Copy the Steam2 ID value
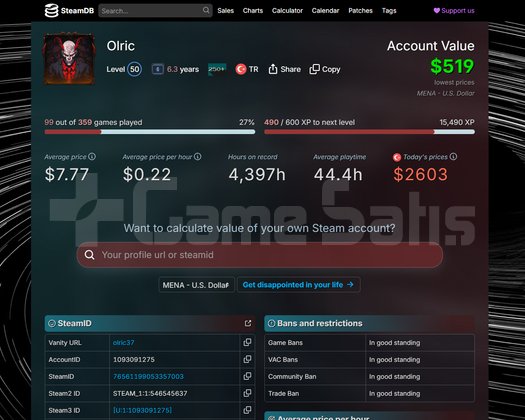The height and width of the screenshot is (420, 525). click(247, 393)
